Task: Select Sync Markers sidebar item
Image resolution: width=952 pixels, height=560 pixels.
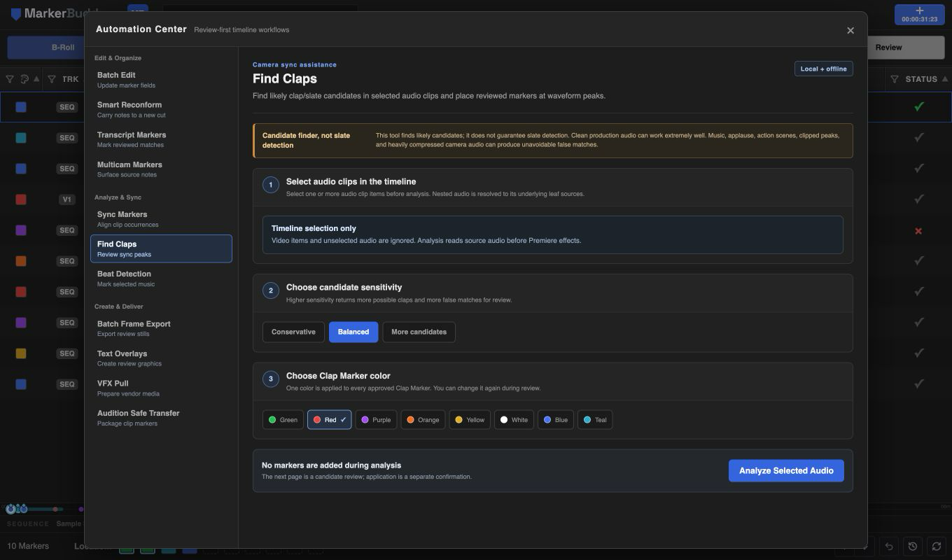Action: point(161,219)
